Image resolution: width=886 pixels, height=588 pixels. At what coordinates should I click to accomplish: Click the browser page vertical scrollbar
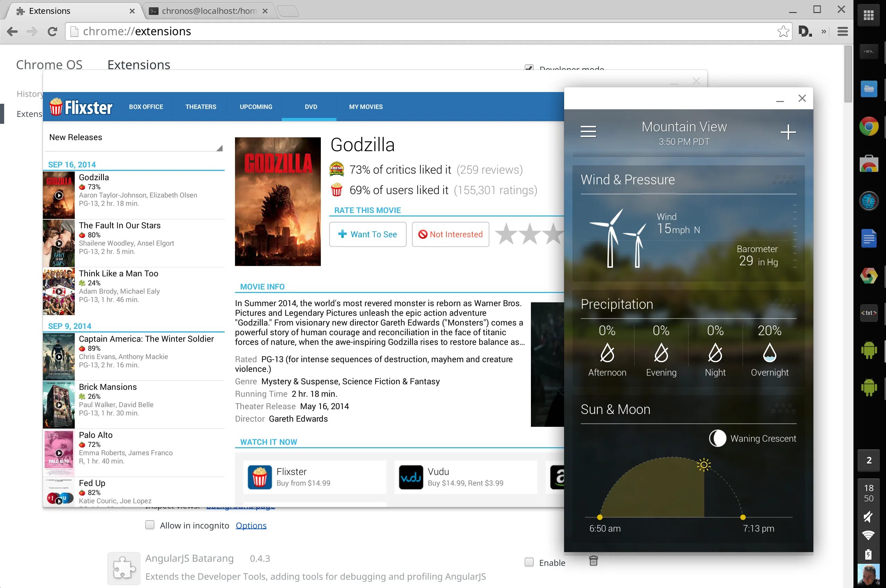(848, 74)
